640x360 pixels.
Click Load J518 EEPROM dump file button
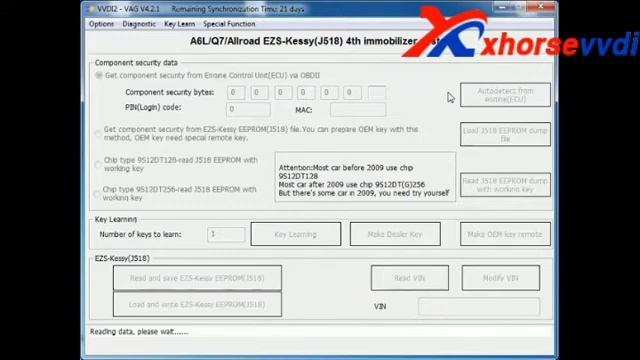click(x=505, y=134)
